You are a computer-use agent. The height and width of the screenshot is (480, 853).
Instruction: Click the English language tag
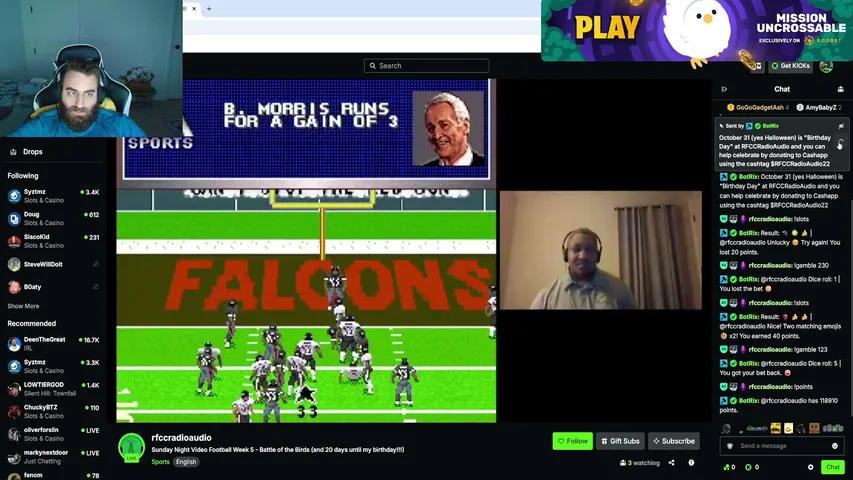click(x=186, y=461)
